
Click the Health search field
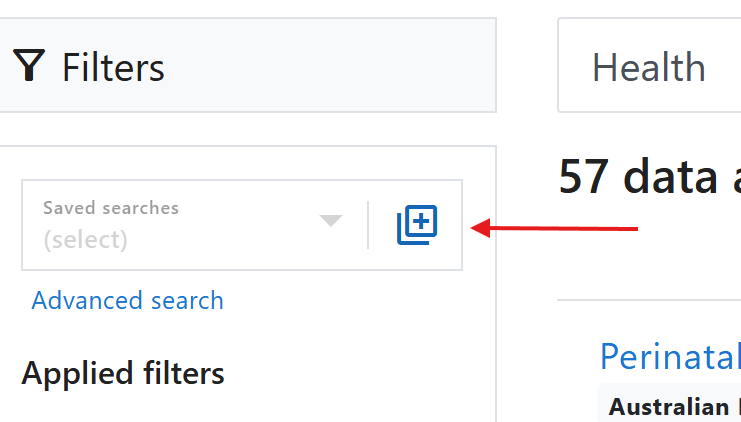(x=649, y=65)
